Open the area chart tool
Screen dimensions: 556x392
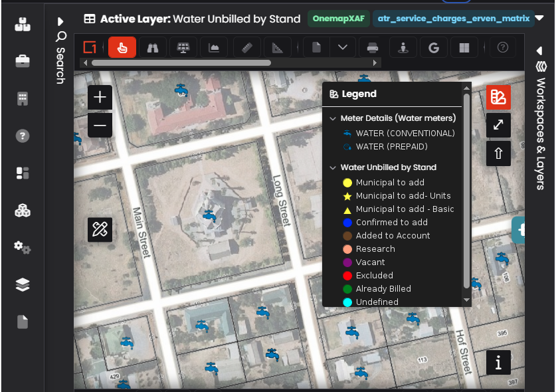click(x=214, y=48)
